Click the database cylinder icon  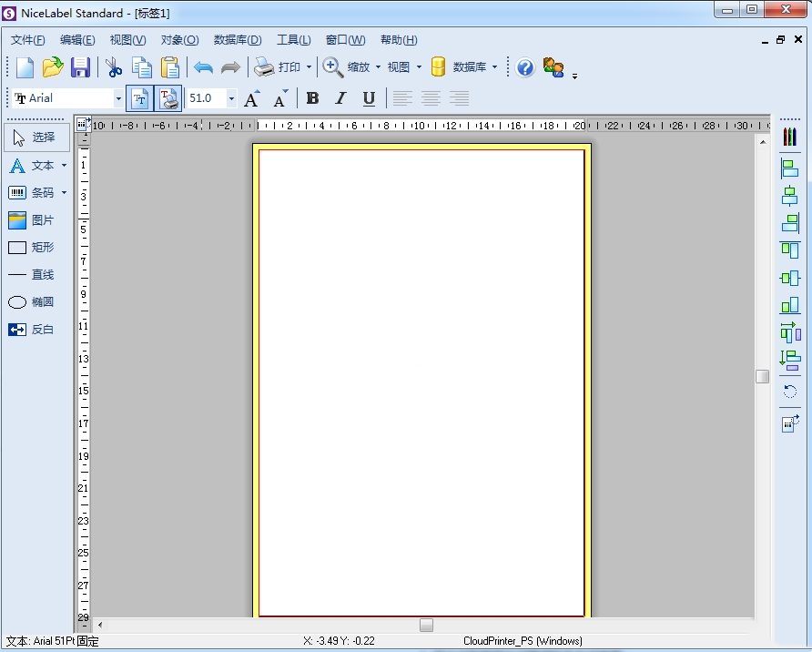click(438, 67)
